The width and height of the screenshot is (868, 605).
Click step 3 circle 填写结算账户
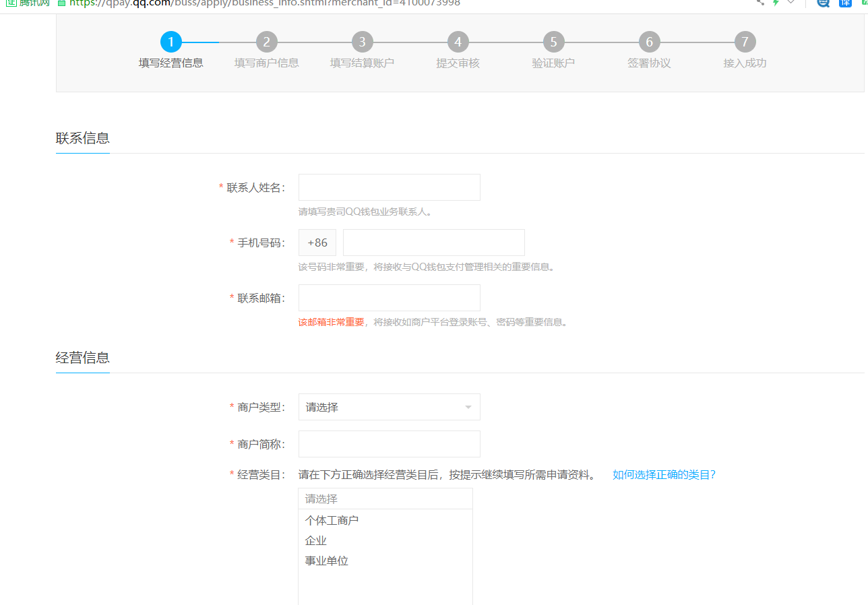[x=362, y=42]
